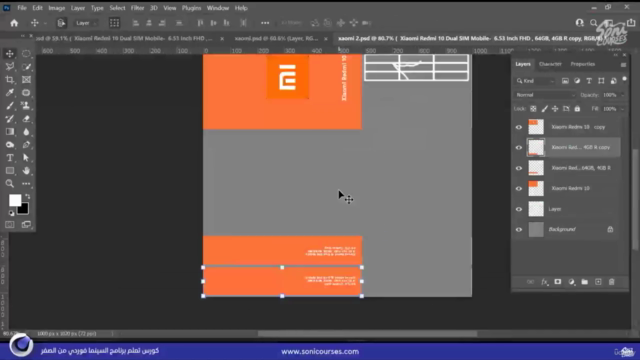Select the Zoom tool

point(10,184)
